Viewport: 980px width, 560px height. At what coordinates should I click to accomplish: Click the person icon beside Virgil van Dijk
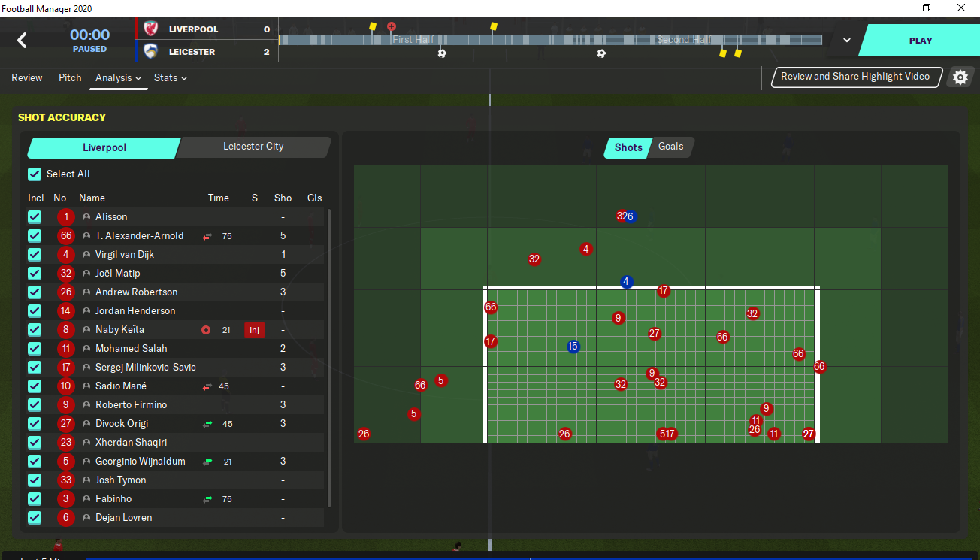coord(86,255)
